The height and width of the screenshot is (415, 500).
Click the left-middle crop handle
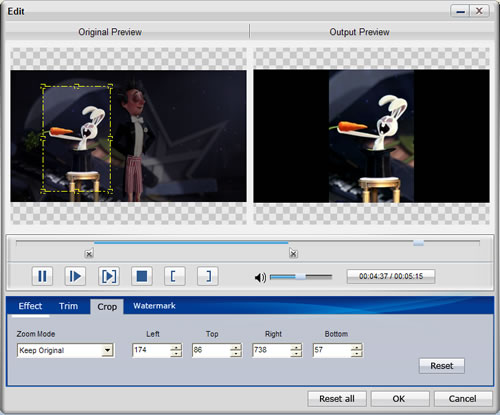[43, 138]
